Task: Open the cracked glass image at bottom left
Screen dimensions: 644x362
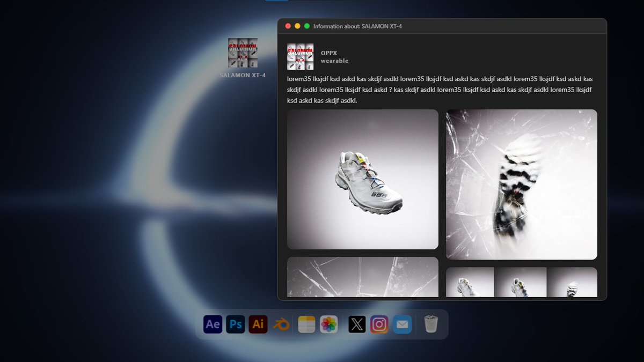Action: pos(363,277)
